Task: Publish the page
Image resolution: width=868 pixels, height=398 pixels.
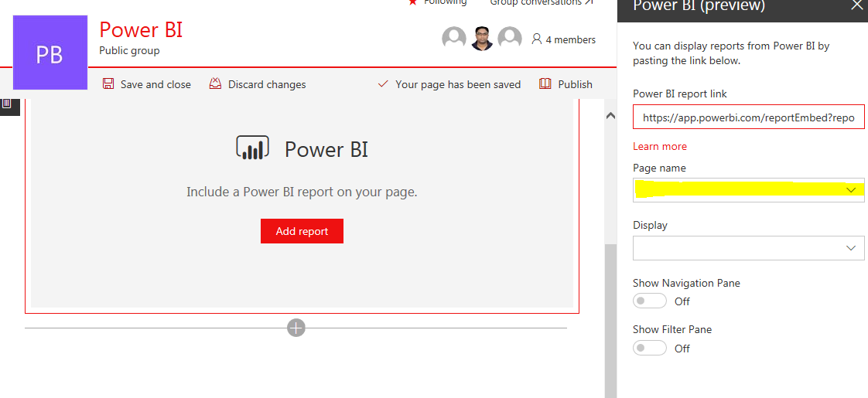Action: point(566,84)
